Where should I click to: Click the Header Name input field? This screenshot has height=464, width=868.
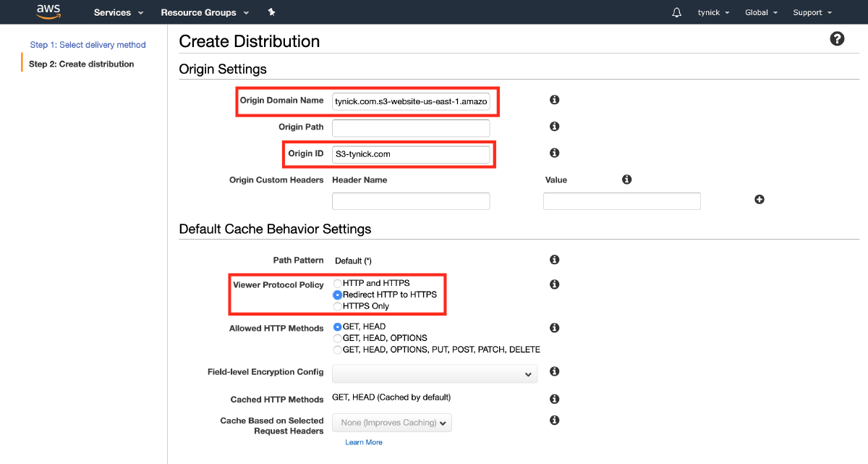pyautogui.click(x=411, y=201)
